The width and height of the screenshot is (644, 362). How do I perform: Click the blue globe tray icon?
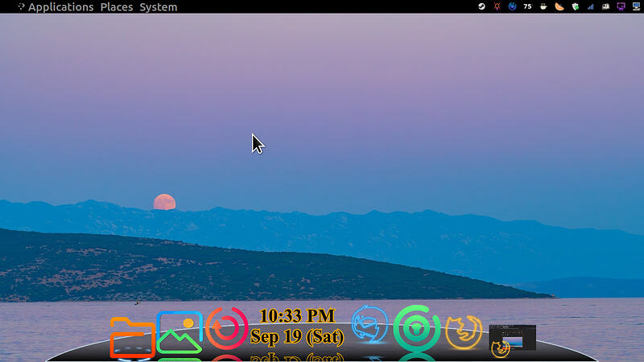pos(512,6)
